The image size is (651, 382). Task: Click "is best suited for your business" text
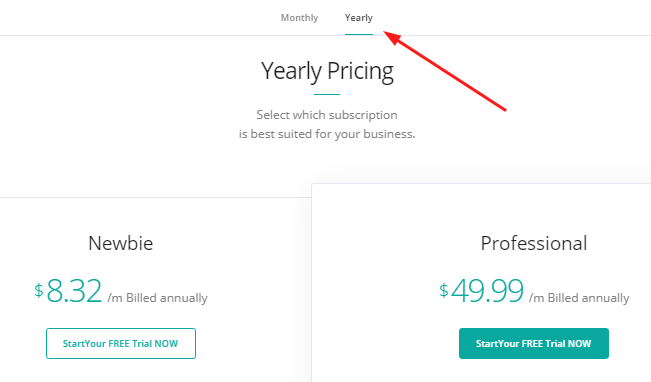tap(327, 134)
